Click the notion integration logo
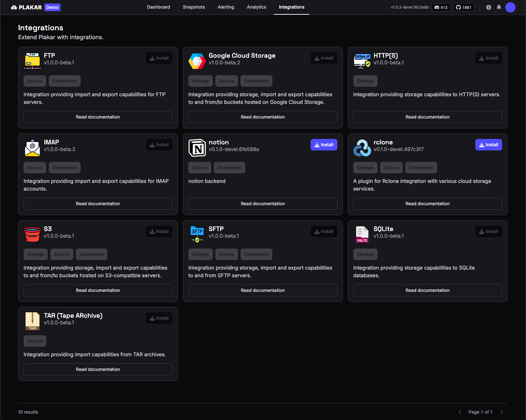Viewport: 526px width, 420px height. point(197,148)
